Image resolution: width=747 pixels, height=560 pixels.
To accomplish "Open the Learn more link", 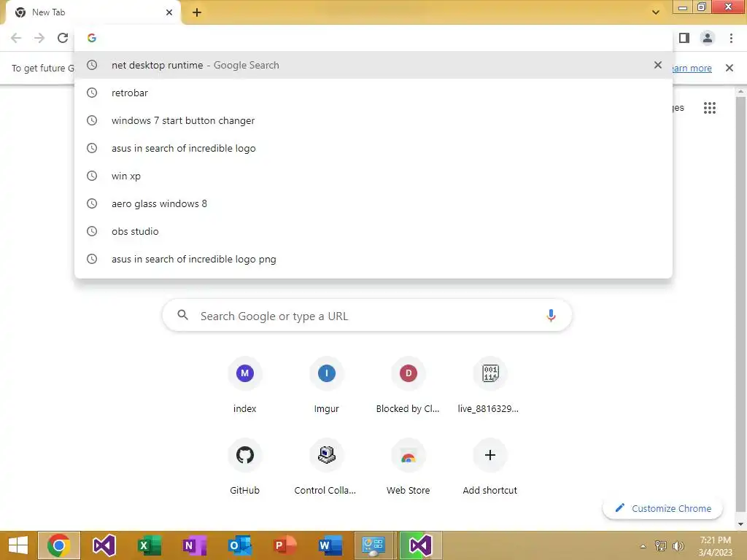I will (692, 68).
